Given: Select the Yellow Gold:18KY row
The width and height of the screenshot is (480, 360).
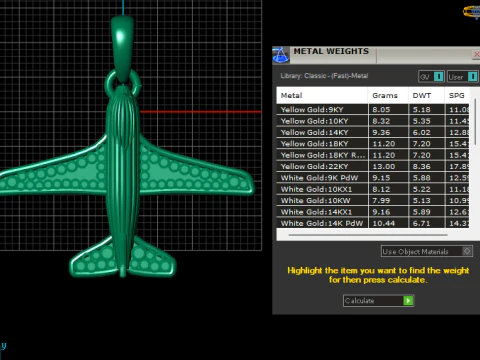Looking at the screenshot, I should click(x=373, y=144).
